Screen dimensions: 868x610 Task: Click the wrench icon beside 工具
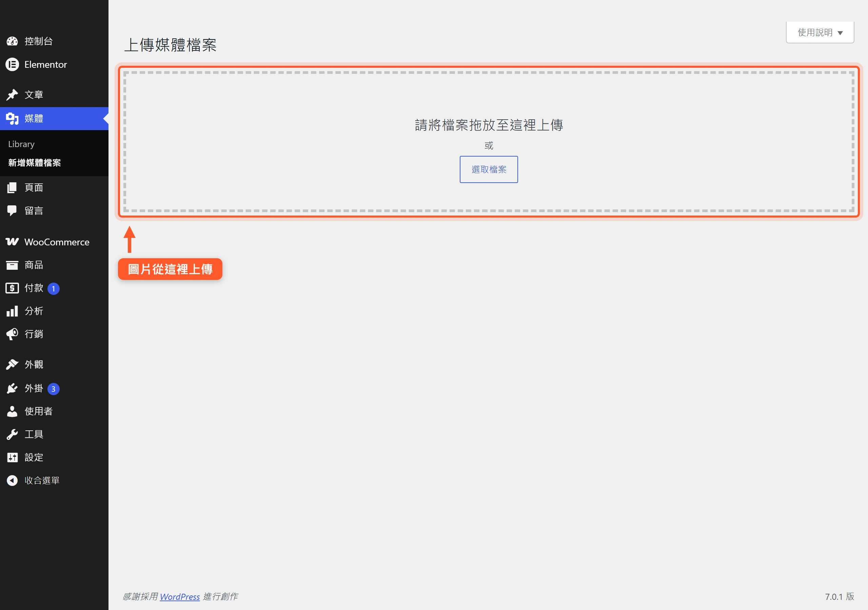pos(12,435)
